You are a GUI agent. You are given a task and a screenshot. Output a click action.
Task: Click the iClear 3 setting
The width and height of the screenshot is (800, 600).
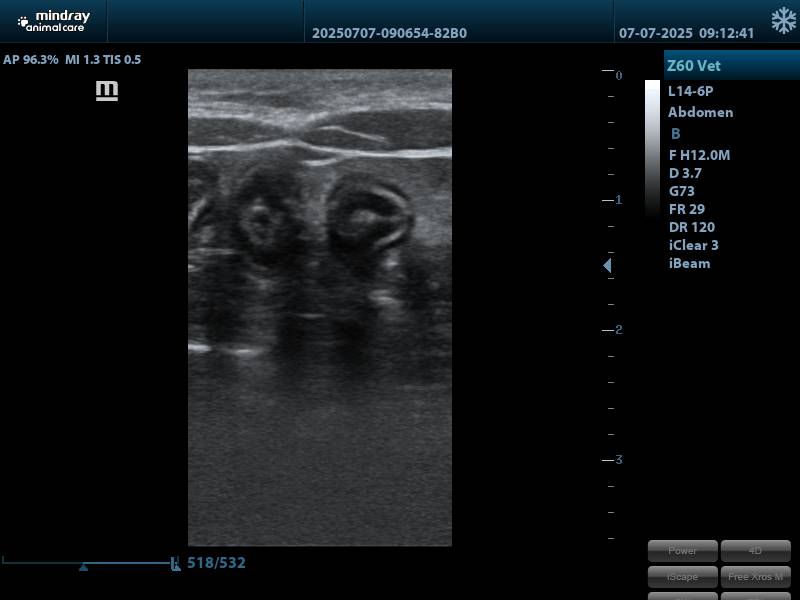pyautogui.click(x=693, y=245)
